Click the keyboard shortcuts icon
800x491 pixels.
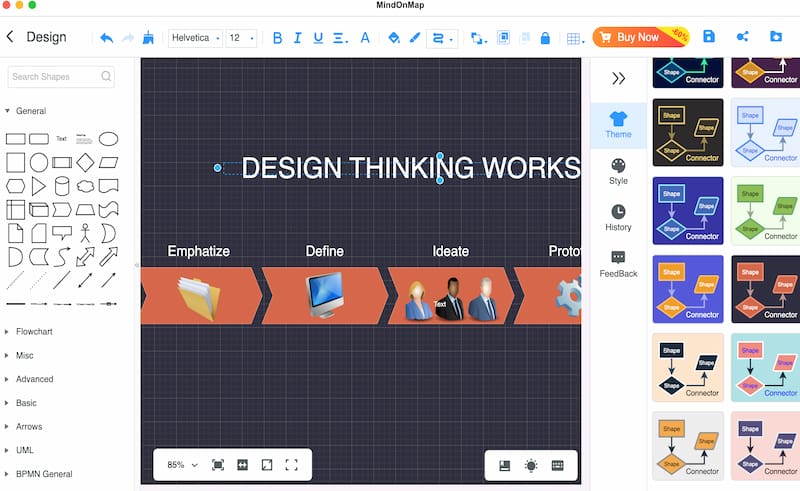tap(558, 465)
